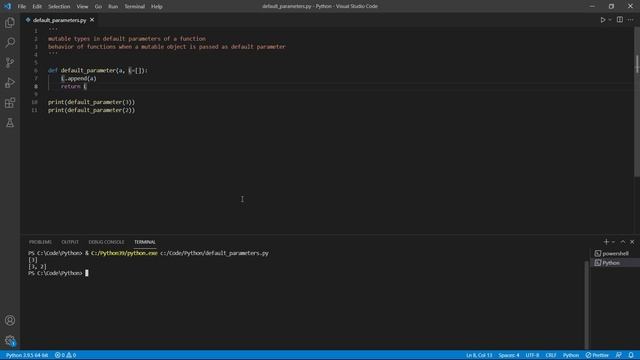Open the Selection menu

coord(59,6)
